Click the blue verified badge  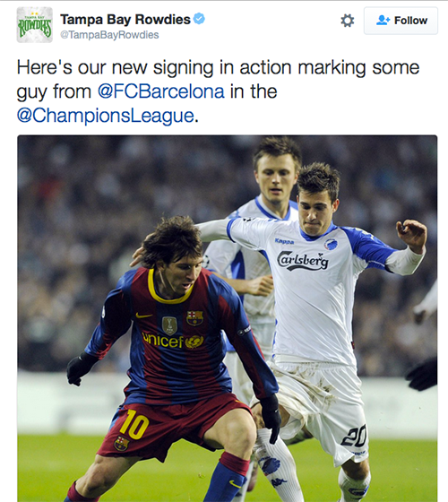click(x=199, y=19)
